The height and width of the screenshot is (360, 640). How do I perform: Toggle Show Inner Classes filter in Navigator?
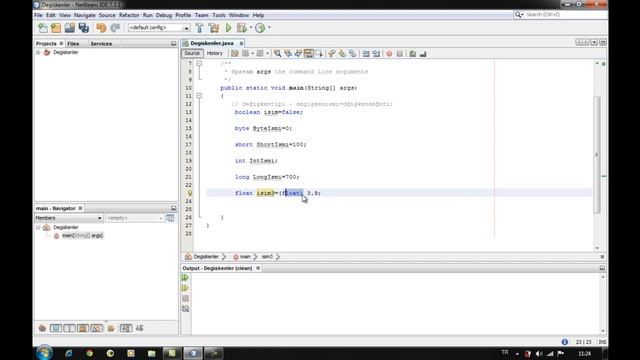[x=97, y=328]
